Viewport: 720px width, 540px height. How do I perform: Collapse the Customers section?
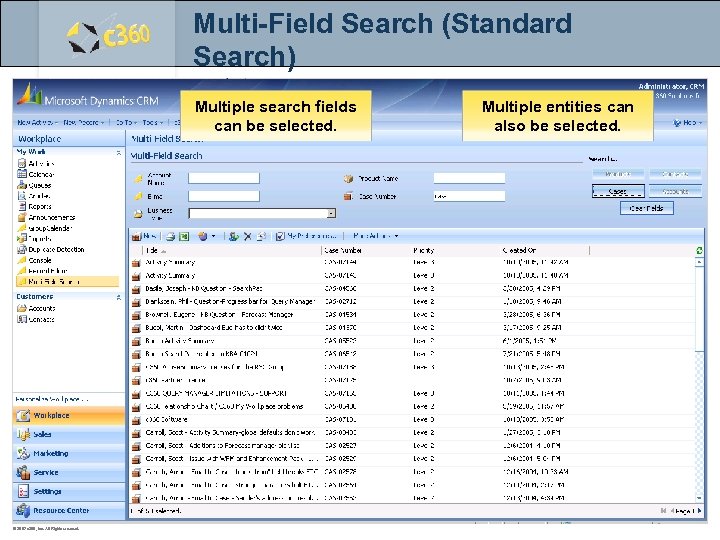click(118, 298)
